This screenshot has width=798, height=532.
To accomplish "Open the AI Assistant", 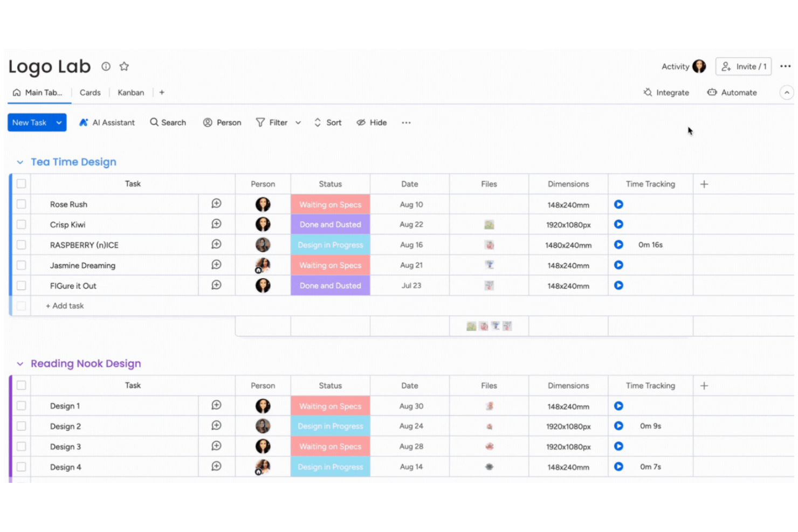I will [x=107, y=122].
